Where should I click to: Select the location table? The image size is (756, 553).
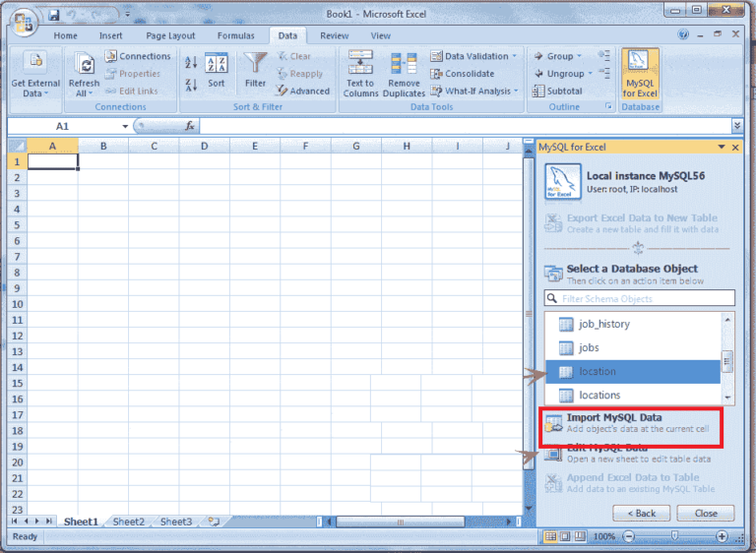click(x=633, y=371)
